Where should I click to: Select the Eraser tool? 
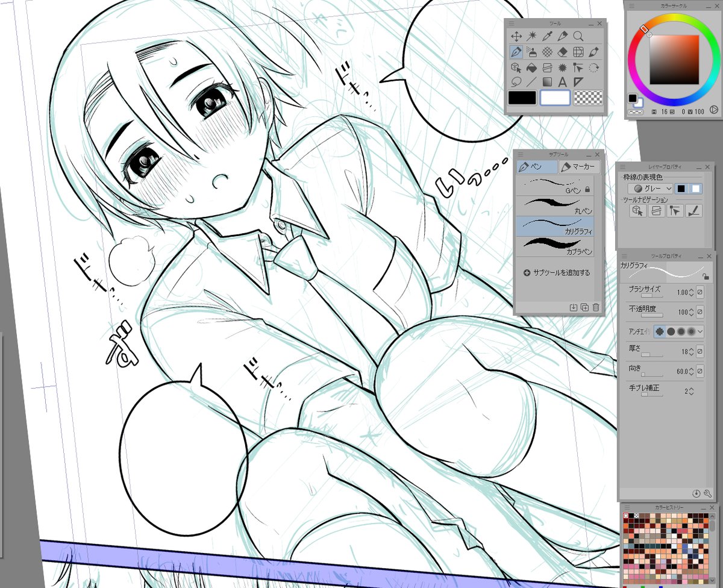tap(563, 52)
